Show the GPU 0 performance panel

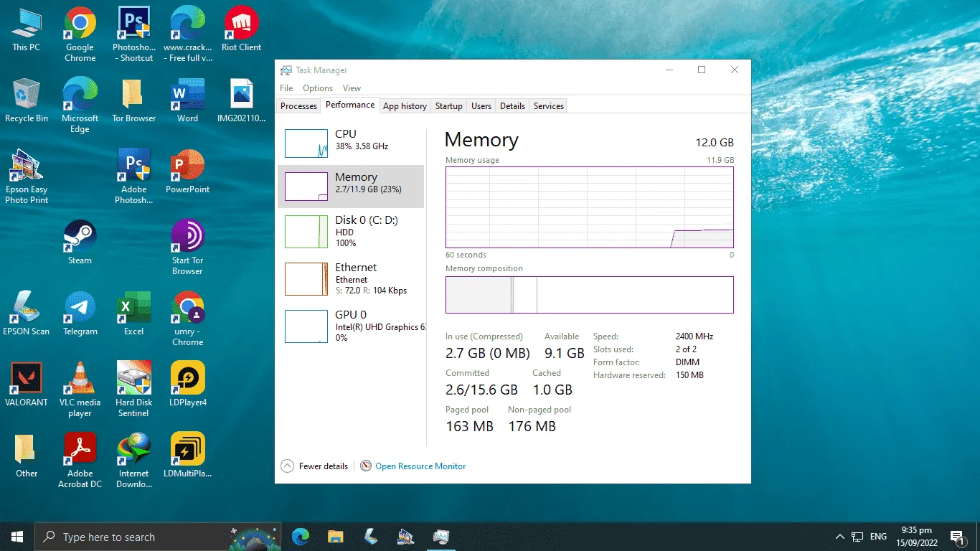point(351,326)
